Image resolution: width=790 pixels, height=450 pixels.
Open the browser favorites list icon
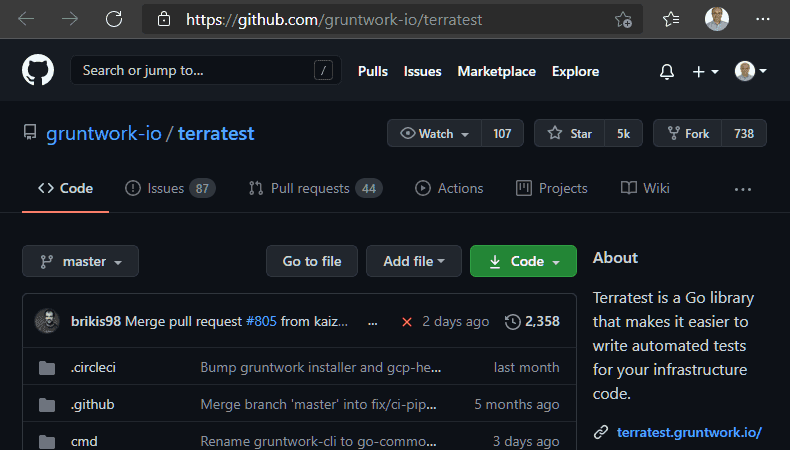coord(671,19)
